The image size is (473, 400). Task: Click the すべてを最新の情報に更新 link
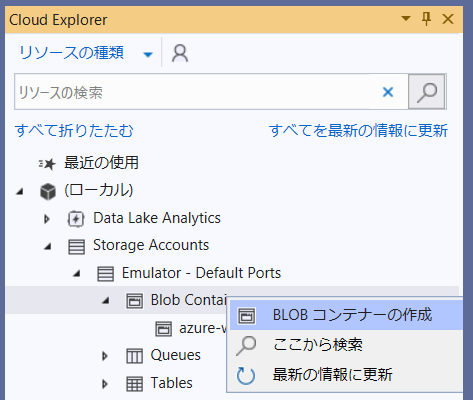point(358,130)
